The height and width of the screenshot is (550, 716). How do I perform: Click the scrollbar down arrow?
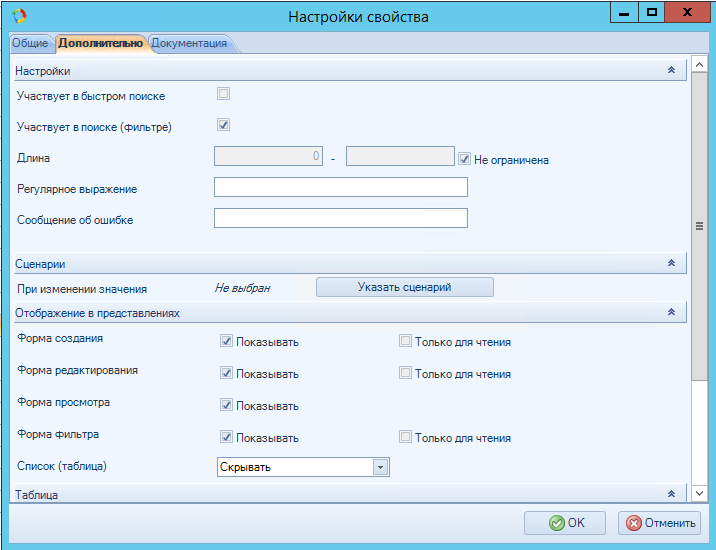tap(700, 492)
